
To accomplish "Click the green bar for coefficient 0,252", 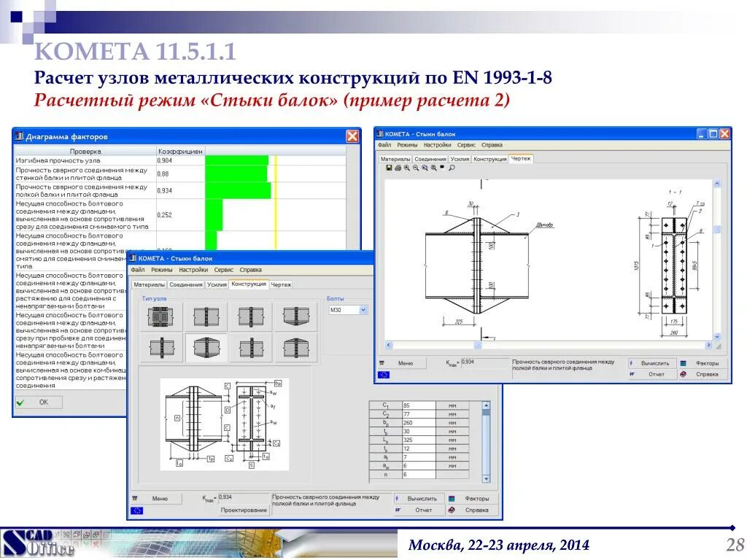I will click(x=214, y=215).
